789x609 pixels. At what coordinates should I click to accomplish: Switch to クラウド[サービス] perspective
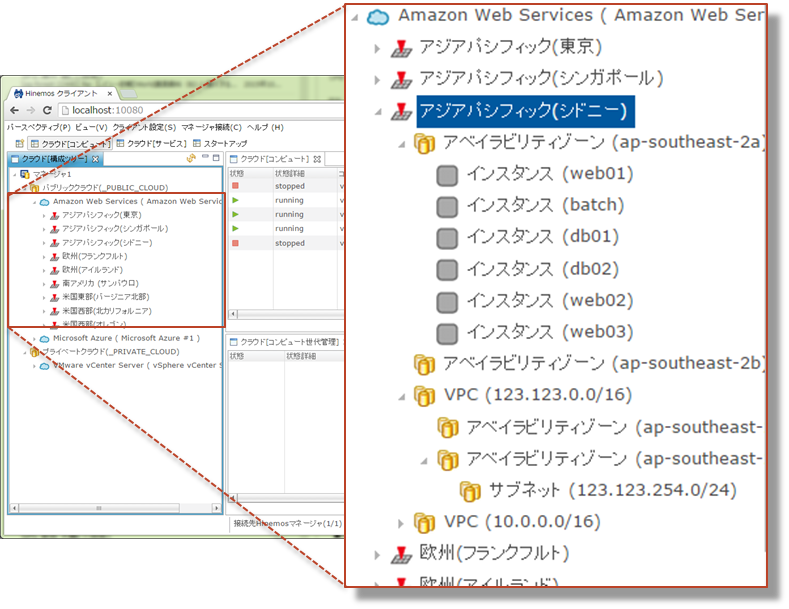pos(151,144)
